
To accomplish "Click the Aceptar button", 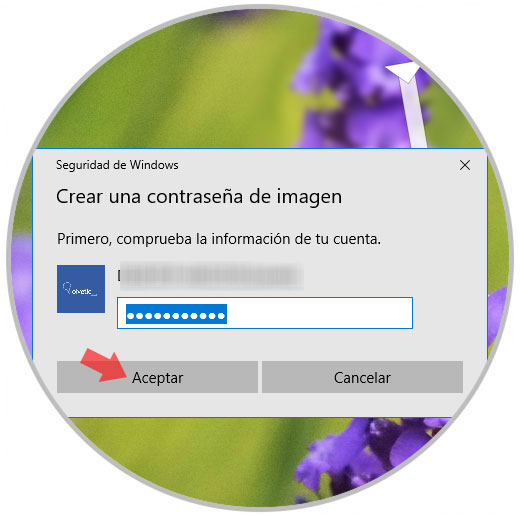I will coord(157,377).
